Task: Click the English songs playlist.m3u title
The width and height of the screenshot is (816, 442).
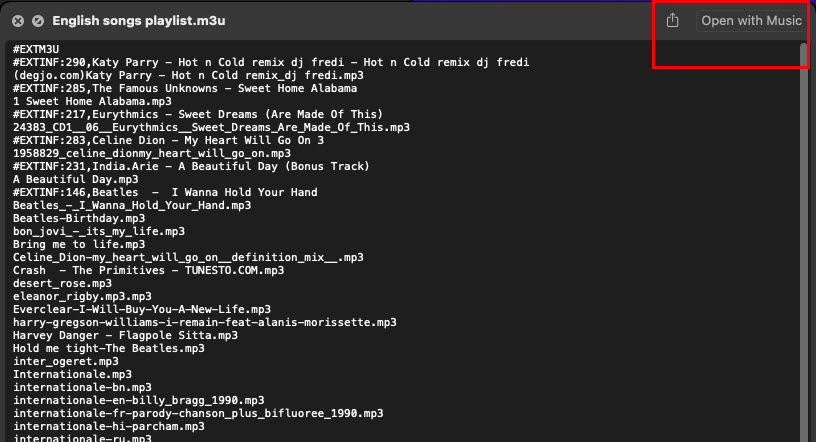Action: (139, 21)
